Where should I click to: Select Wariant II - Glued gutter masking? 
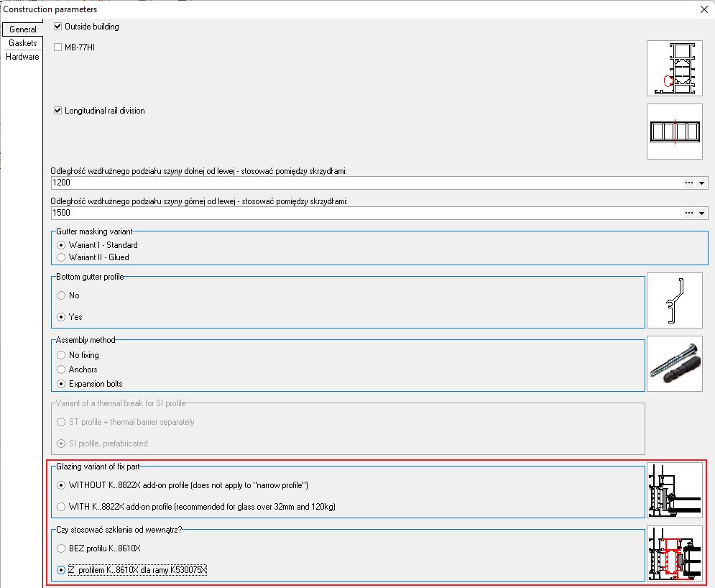pos(61,257)
